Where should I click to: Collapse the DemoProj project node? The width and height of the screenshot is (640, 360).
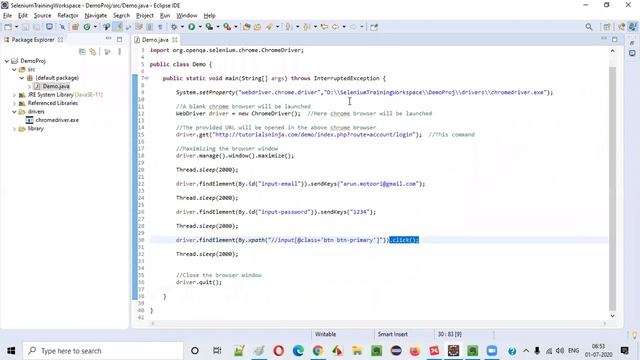[x=7, y=61]
